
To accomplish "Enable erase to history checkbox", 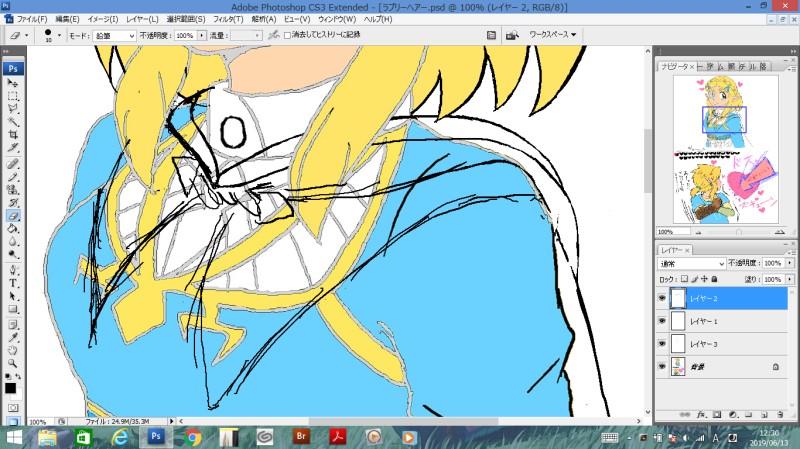I will tap(287, 35).
